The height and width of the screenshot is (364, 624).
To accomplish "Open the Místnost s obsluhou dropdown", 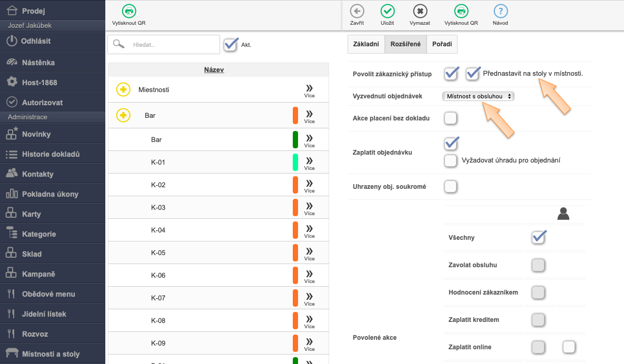I will (478, 96).
